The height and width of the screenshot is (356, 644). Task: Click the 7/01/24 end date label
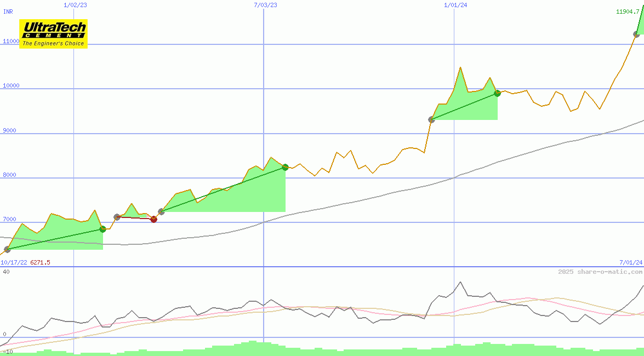tap(630, 262)
